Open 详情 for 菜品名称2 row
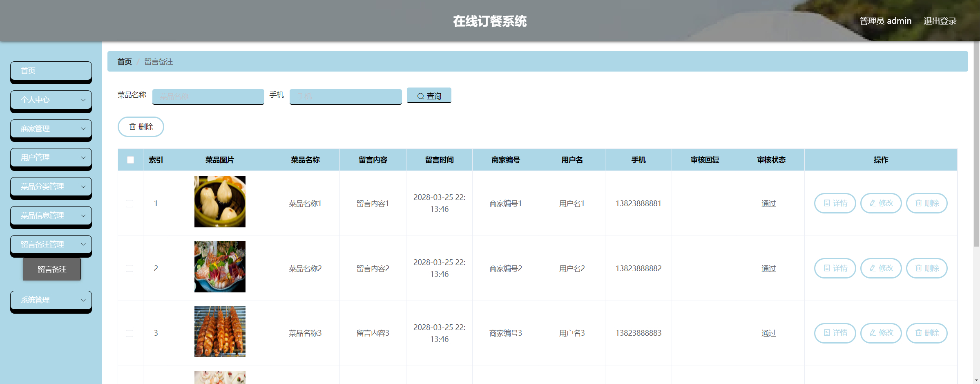The image size is (980, 384). click(835, 268)
